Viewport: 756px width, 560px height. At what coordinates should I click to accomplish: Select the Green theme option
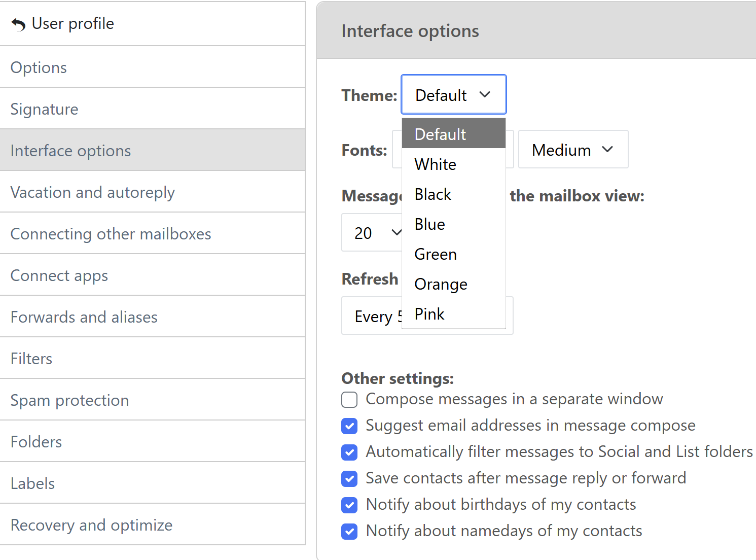tap(454, 254)
